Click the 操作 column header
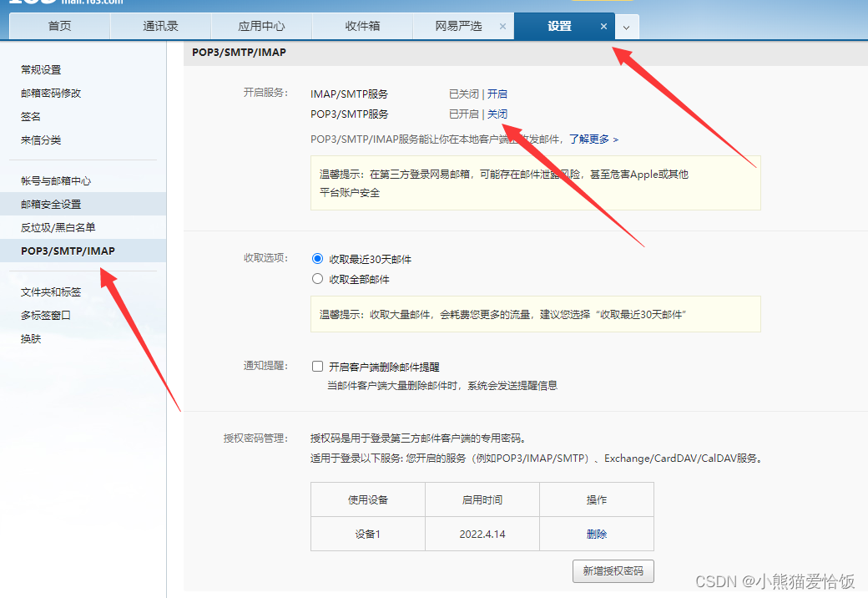The image size is (868, 598). coord(597,499)
